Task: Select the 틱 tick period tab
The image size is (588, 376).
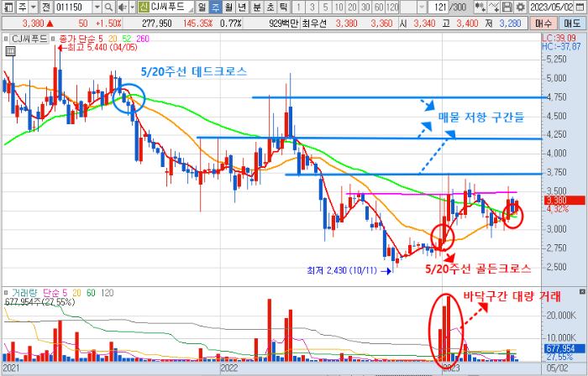Action: tap(284, 7)
